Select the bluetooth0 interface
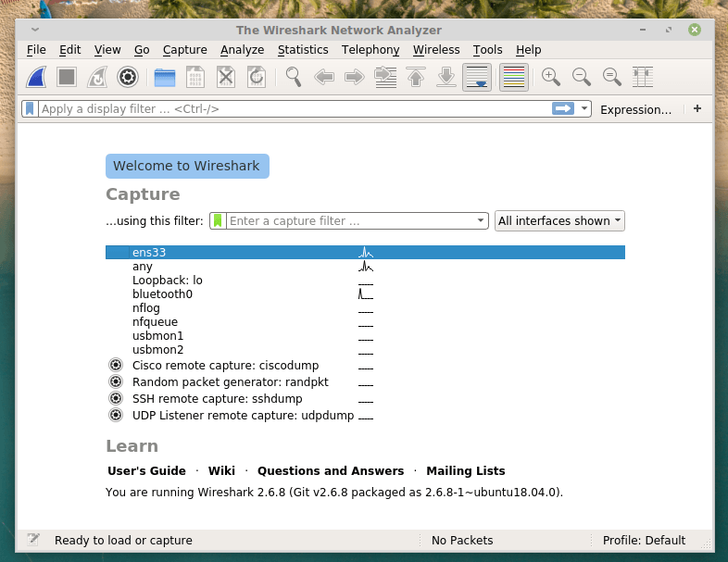The image size is (728, 562). [365, 294]
